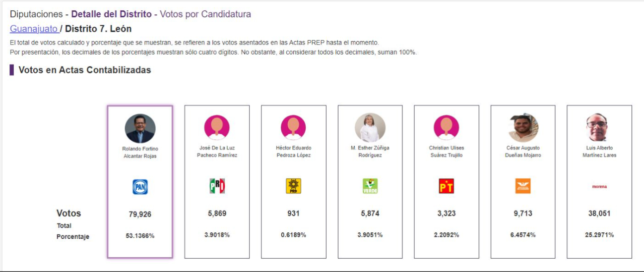Open César Augusto Dueñas Mojarro photo
644x272 pixels.
(x=523, y=128)
